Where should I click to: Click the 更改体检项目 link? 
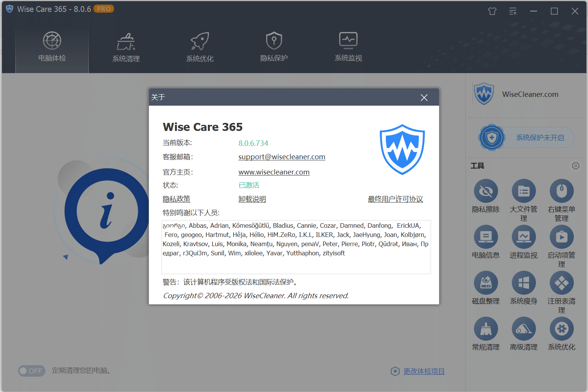(424, 371)
